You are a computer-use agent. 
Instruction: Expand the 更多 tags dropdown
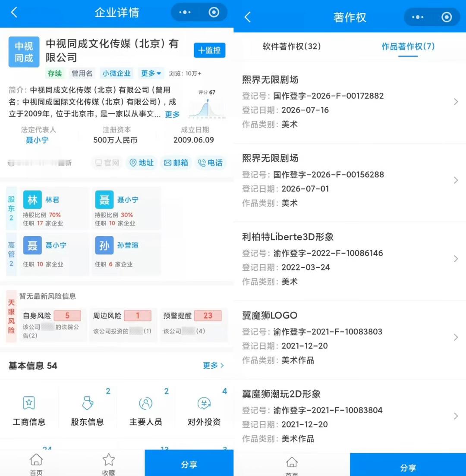tap(151, 73)
